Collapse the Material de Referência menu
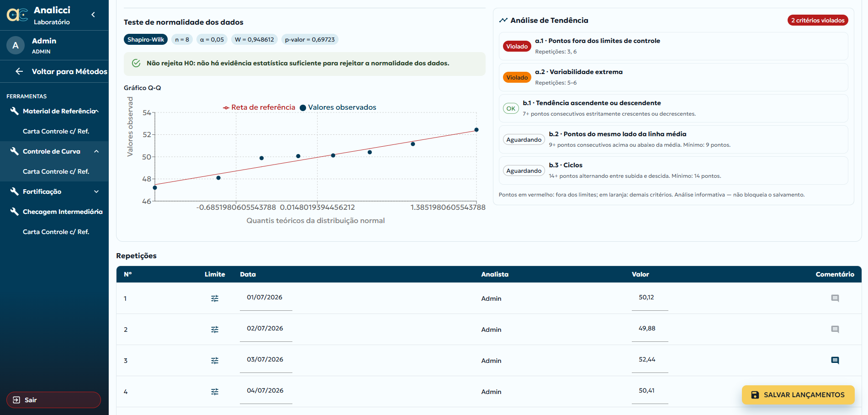This screenshot has height=415, width=868. (96, 111)
